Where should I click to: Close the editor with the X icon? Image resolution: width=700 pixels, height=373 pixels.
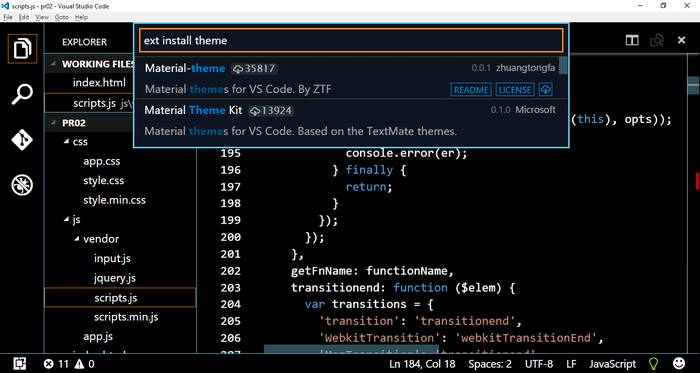click(681, 40)
